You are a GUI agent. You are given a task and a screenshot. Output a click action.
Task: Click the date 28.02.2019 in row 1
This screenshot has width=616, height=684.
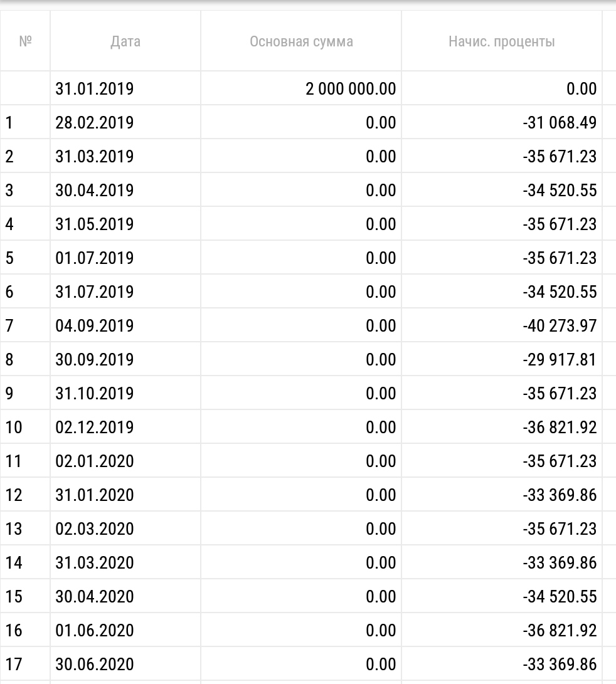[95, 122]
